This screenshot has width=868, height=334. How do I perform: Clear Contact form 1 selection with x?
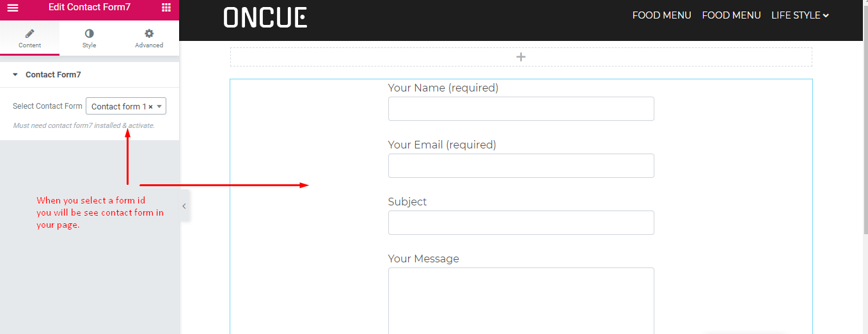[150, 107]
